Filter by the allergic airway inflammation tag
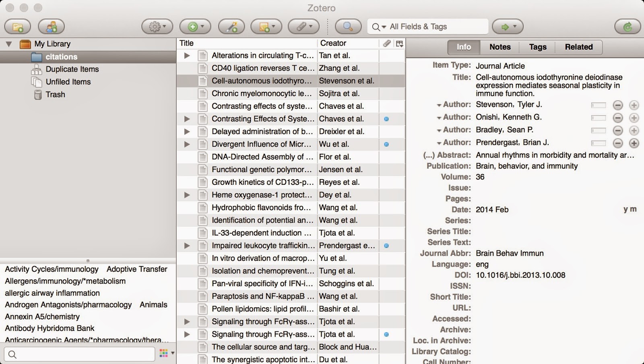 point(52,293)
